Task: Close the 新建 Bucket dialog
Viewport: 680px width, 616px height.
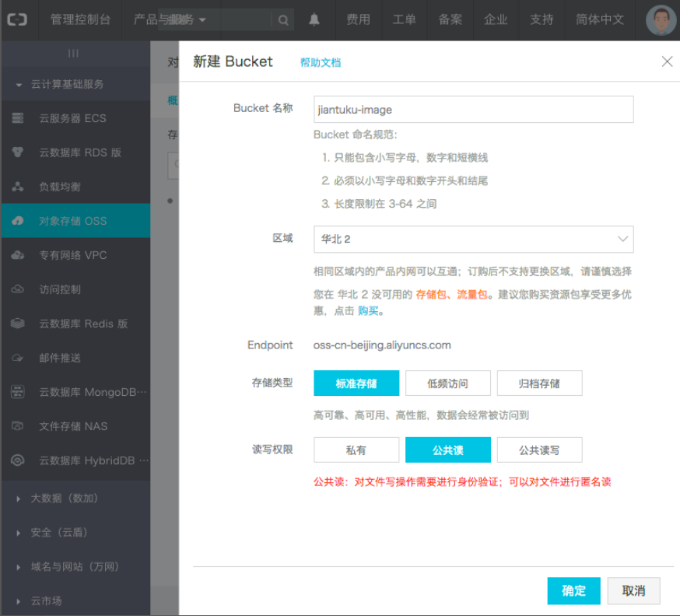Action: 667,61
